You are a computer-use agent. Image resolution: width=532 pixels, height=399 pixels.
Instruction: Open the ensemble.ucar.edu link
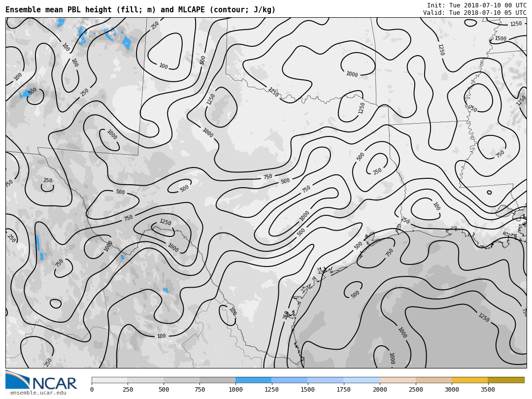coord(38,393)
